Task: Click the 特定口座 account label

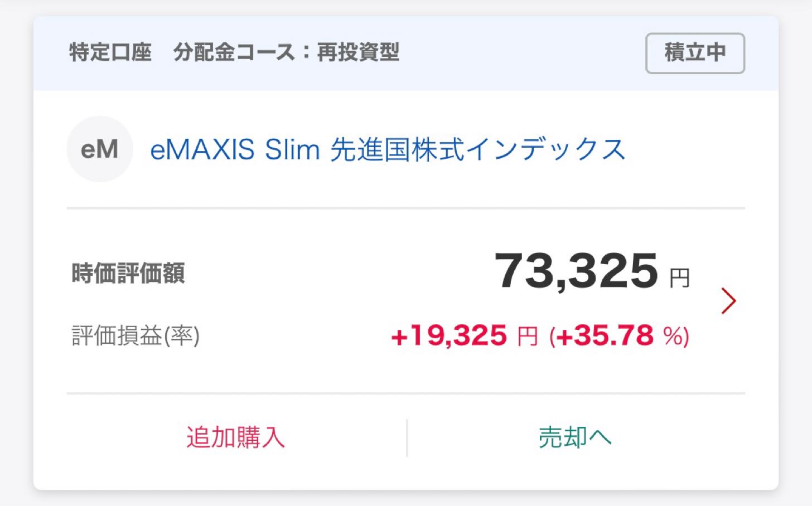Action: click(x=110, y=52)
